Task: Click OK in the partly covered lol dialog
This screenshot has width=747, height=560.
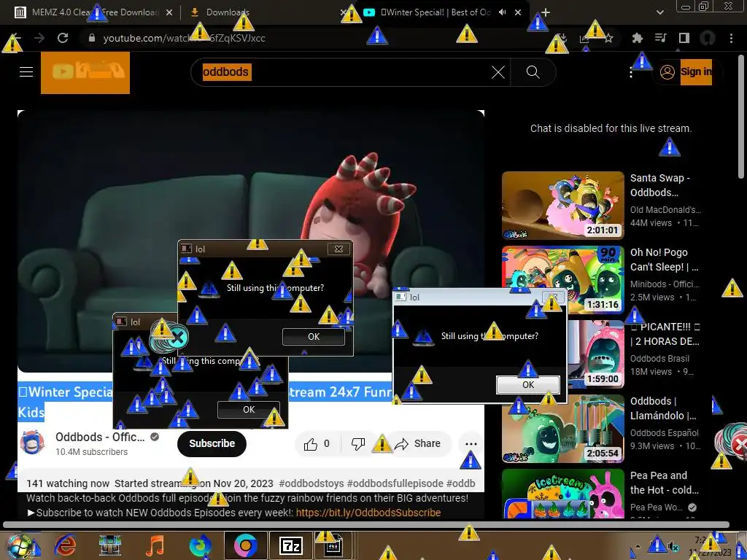Action: (x=249, y=410)
